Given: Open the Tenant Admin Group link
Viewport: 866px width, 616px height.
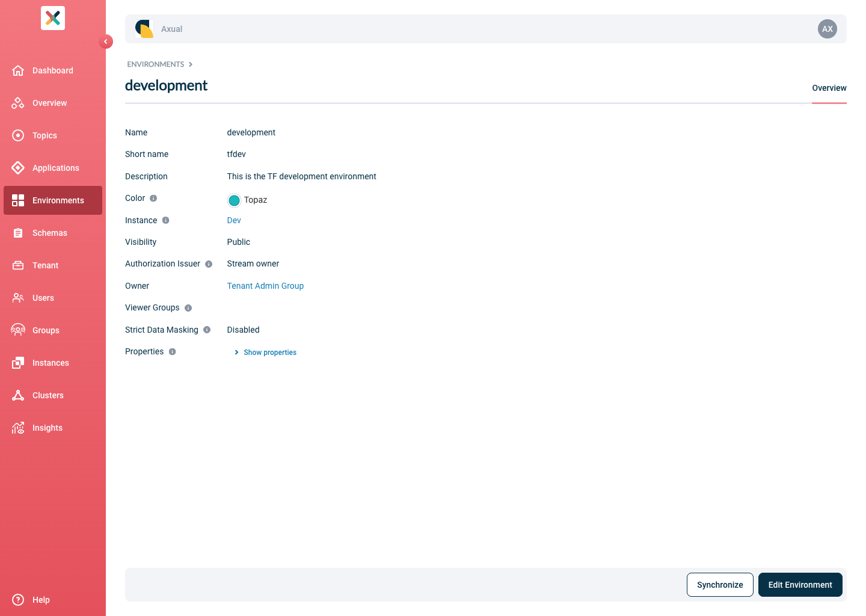Looking at the screenshot, I should coord(265,286).
